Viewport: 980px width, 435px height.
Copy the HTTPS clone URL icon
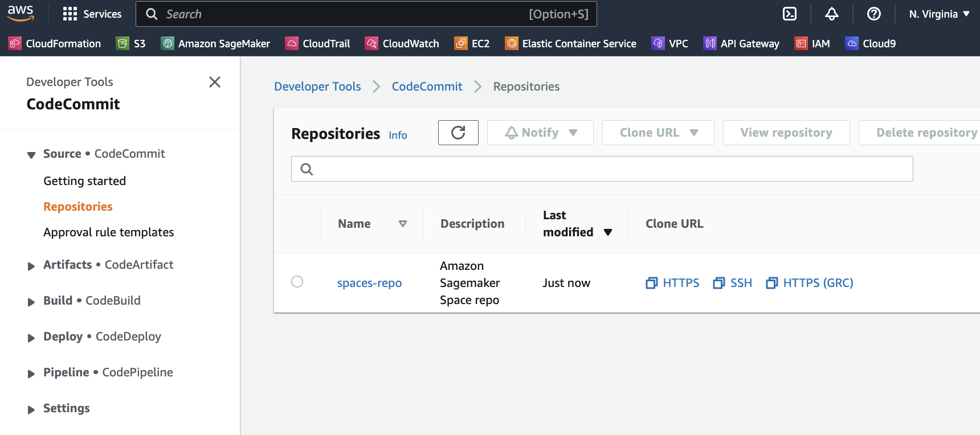[651, 283]
